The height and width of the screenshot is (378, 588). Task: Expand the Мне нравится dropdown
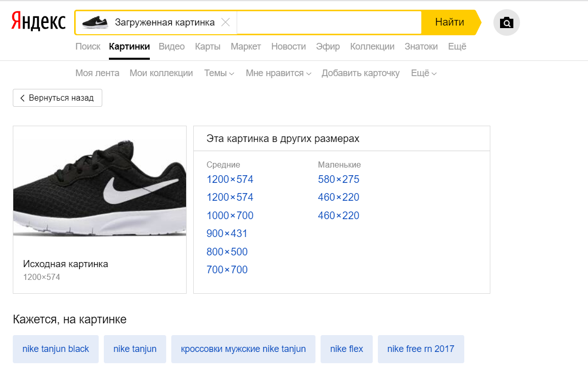tap(279, 73)
